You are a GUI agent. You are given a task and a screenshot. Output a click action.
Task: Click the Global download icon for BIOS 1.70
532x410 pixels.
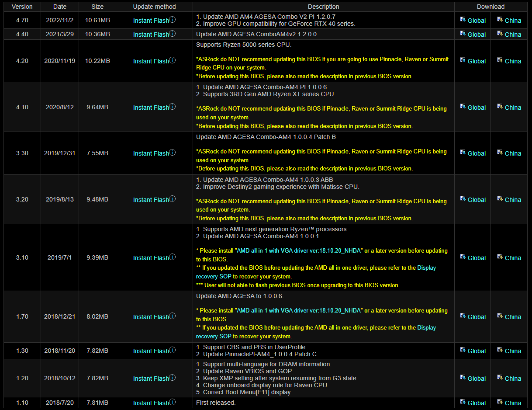(463, 316)
